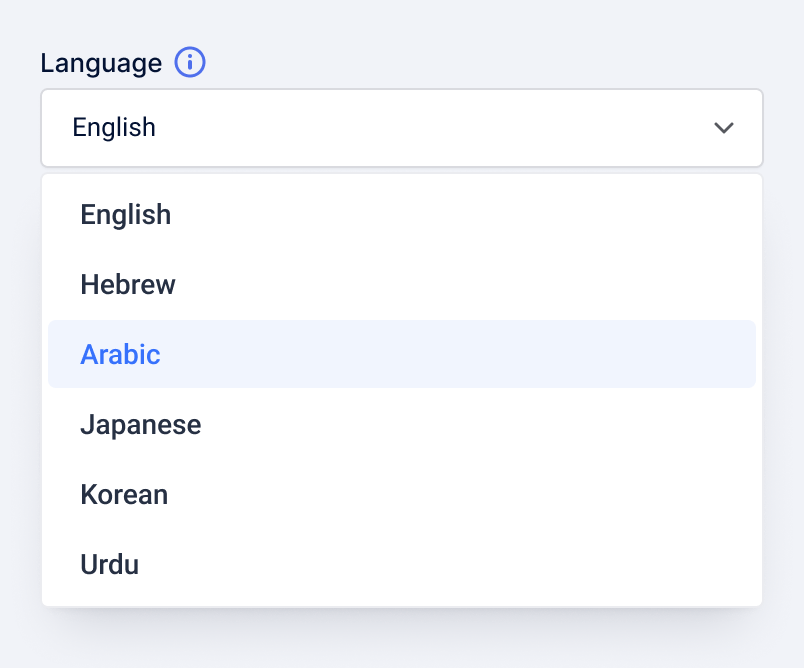Screen dimensions: 804x668
Task: Click the selected English value in field
Action: [115, 128]
